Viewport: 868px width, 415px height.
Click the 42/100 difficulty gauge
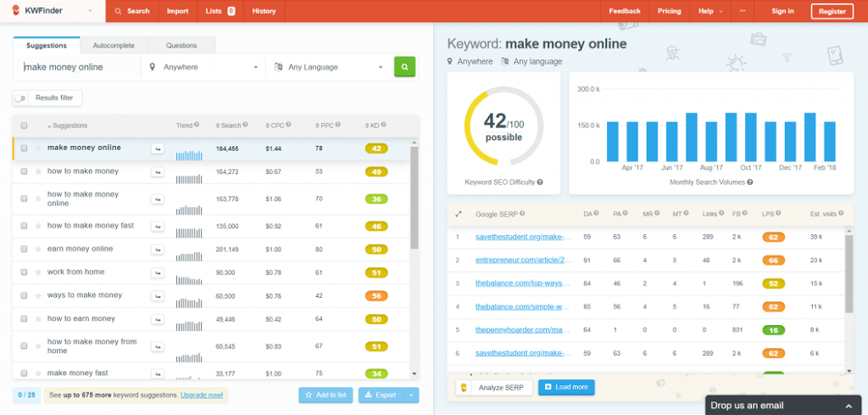point(504,126)
